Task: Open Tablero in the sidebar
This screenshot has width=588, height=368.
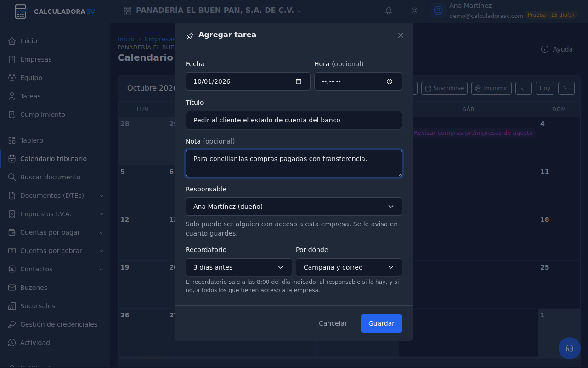Action: click(55, 140)
